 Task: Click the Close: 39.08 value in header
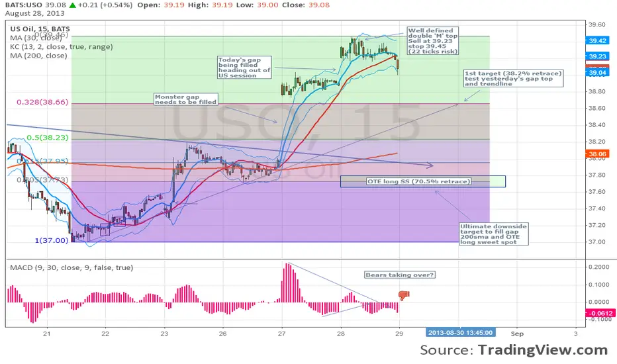coord(306,5)
